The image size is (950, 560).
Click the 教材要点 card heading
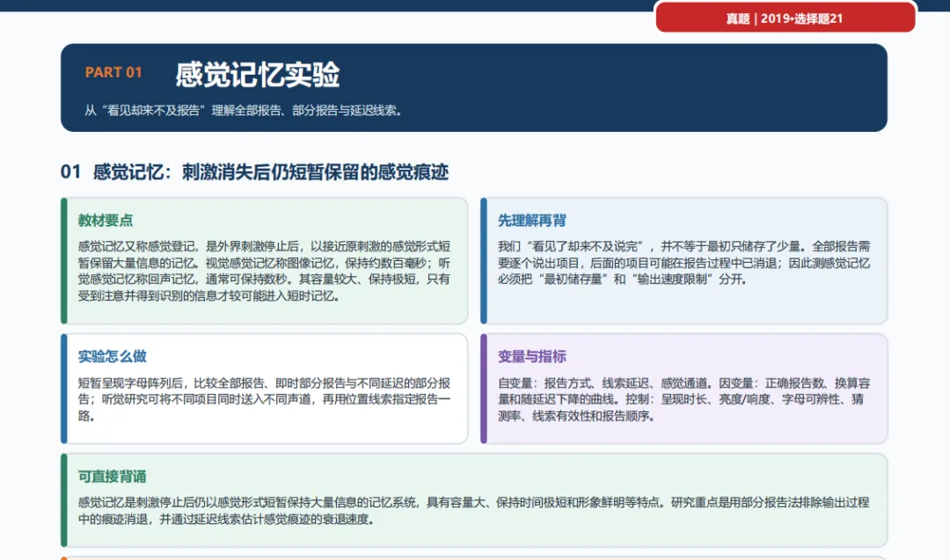click(x=106, y=221)
